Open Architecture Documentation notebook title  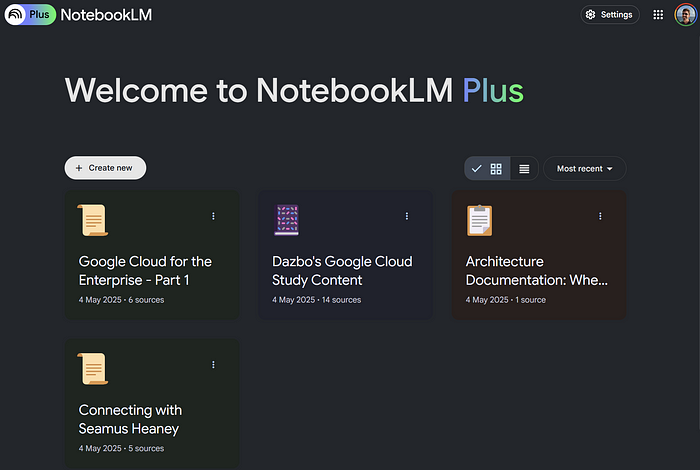537,270
